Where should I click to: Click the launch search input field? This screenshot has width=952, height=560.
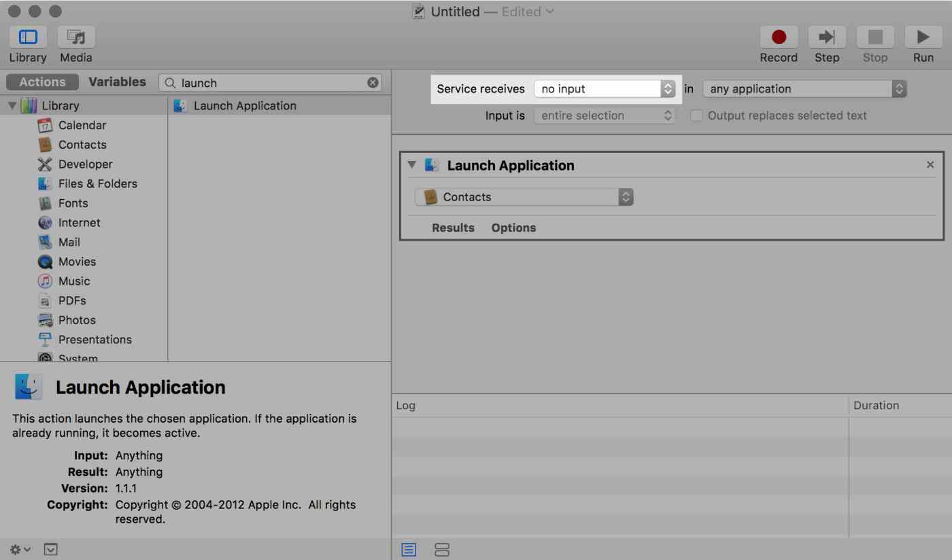click(x=270, y=83)
